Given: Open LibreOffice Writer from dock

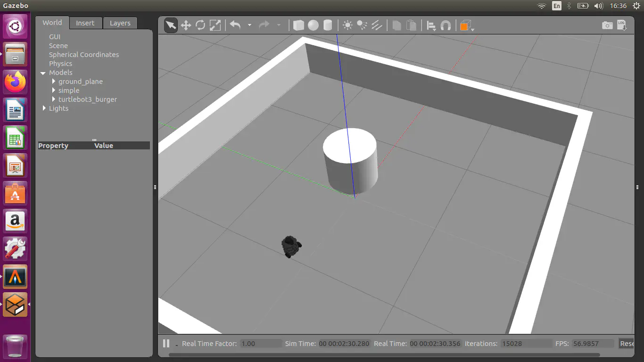Looking at the screenshot, I should [x=15, y=109].
